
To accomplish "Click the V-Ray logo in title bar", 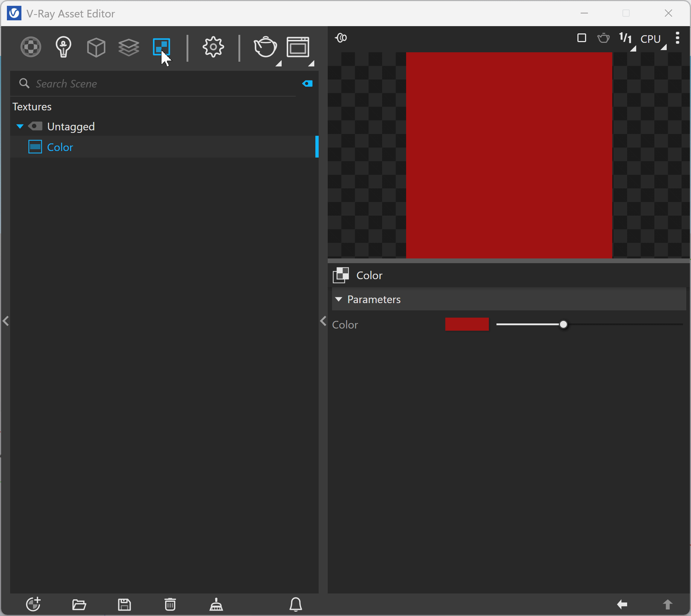I will (14, 13).
